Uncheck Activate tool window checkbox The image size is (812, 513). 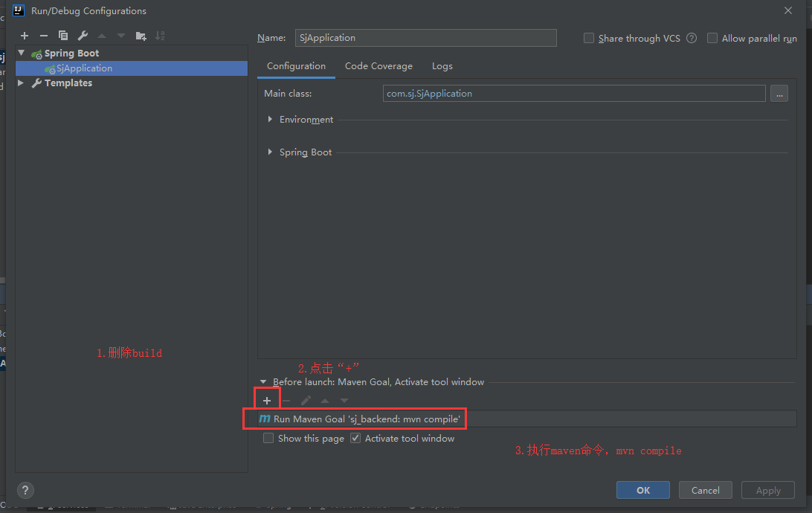point(355,439)
